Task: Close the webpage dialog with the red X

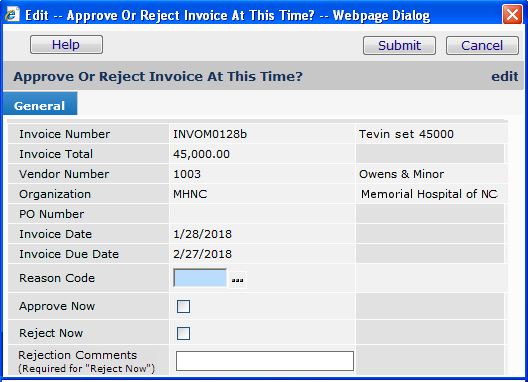Action: (x=512, y=14)
